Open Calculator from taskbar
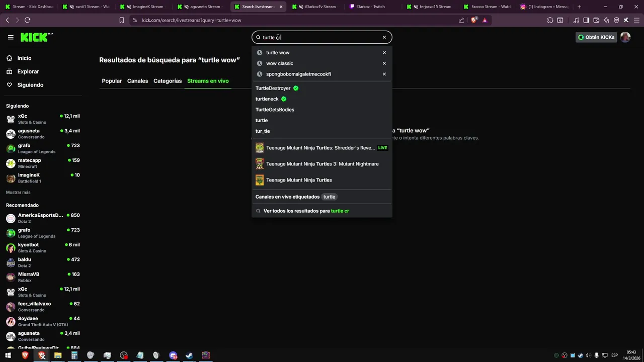 tap(74, 355)
